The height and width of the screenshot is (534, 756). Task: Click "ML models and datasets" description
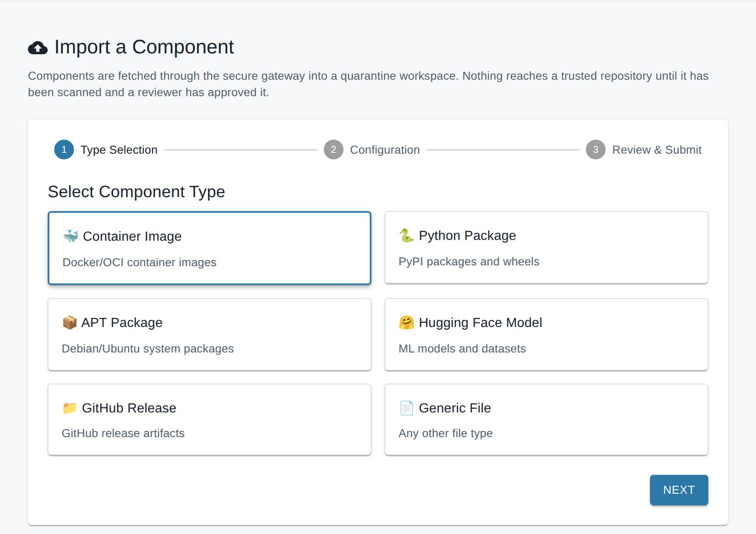(462, 349)
